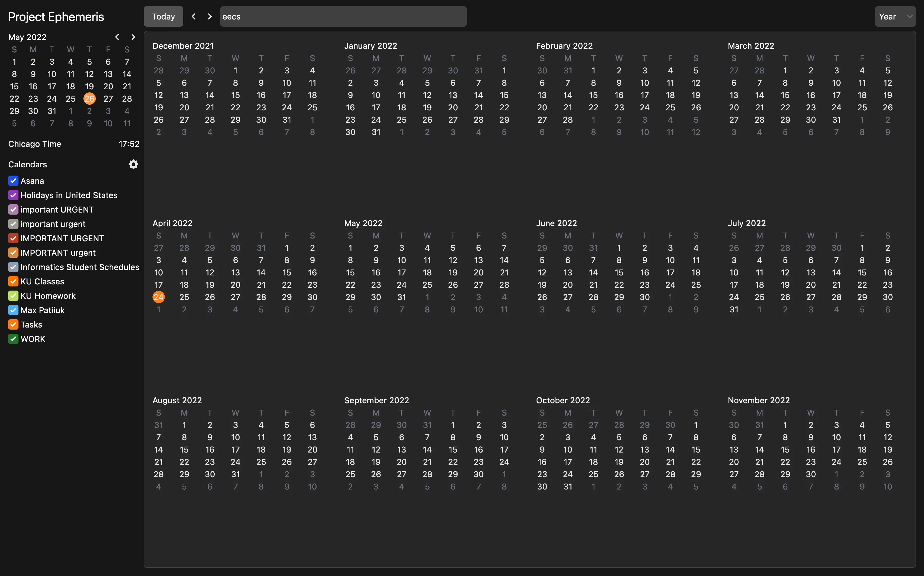Image resolution: width=924 pixels, height=576 pixels.
Task: Uncheck the Max Patiiuk calendar
Action: (x=13, y=310)
